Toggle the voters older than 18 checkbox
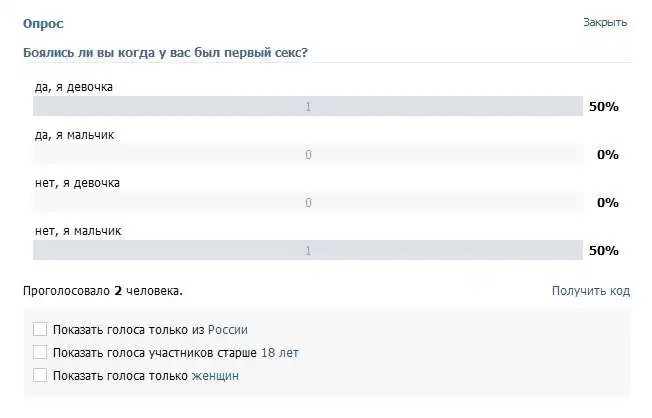Screen dimensions: 652x418 (x=40, y=352)
